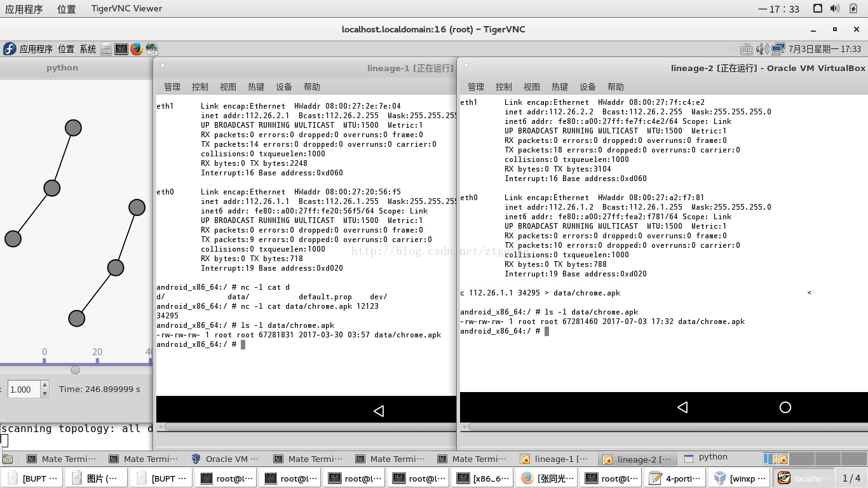Click the outer top bar network square icon

(818, 8)
